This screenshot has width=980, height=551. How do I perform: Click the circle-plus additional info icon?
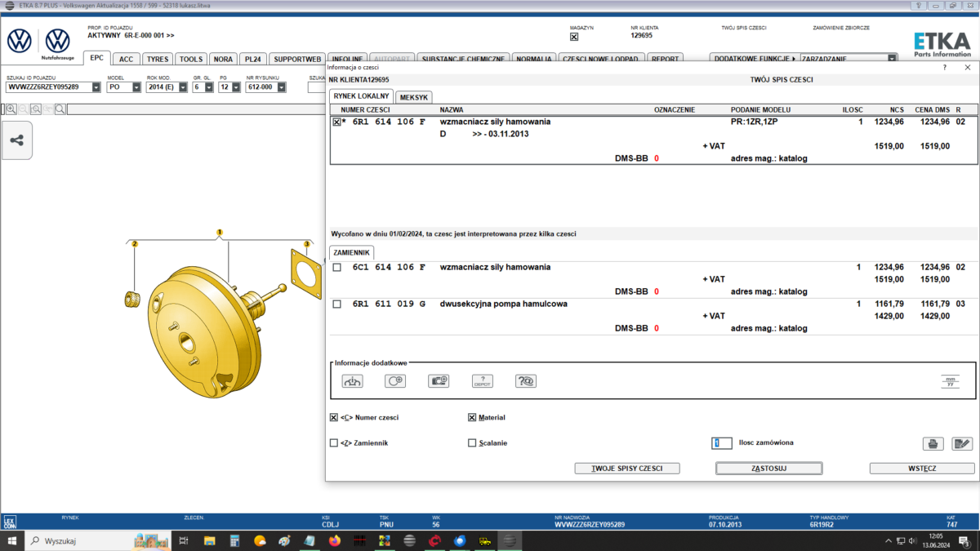coord(395,380)
